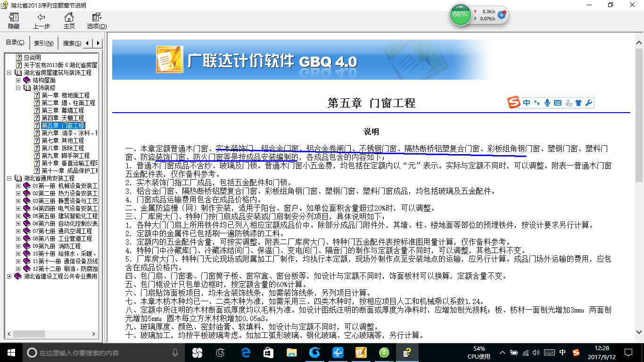644x362 pixels.
Task: Select 05第五册 建筑智能化工程 item
Action: [65, 216]
